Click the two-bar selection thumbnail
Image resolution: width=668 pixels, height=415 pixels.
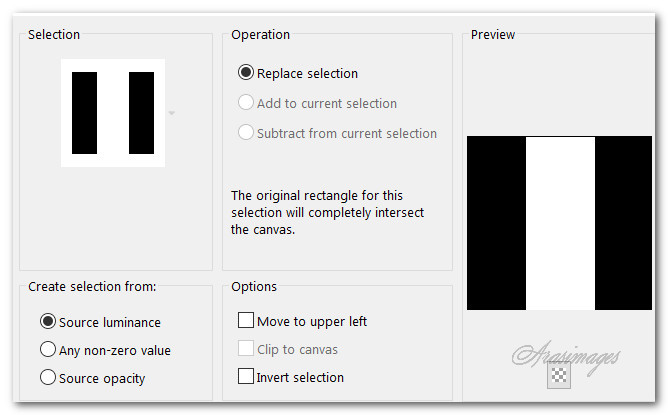(112, 113)
